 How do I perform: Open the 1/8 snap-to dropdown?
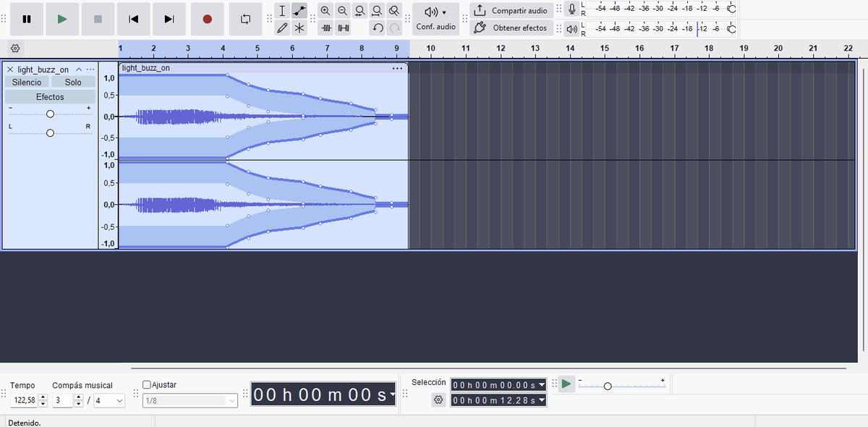point(190,400)
